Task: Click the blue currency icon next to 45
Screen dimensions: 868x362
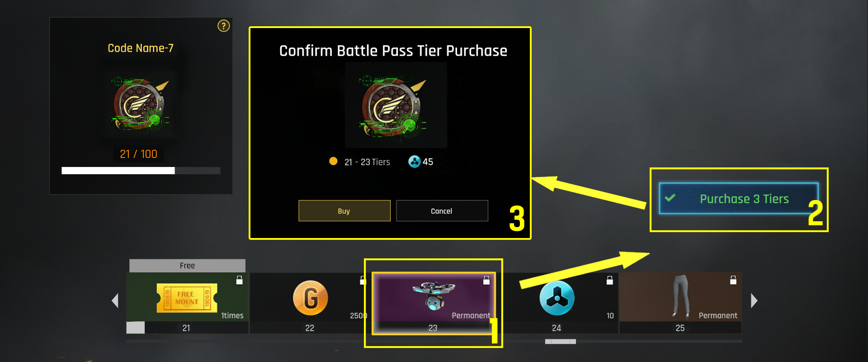Action: (414, 162)
